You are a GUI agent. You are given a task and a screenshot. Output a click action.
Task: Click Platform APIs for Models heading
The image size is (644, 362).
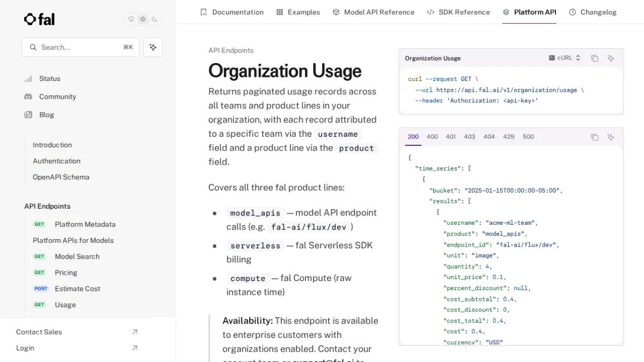pos(73,240)
